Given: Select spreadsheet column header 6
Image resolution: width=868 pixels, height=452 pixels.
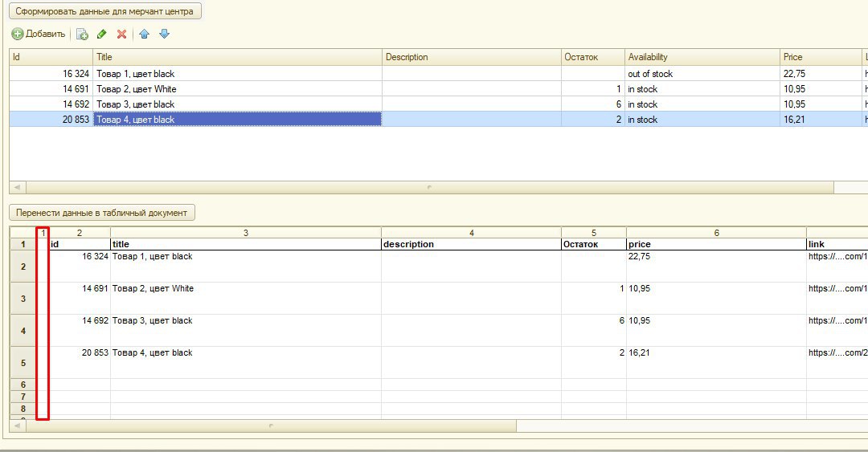Looking at the screenshot, I should click(x=716, y=233).
